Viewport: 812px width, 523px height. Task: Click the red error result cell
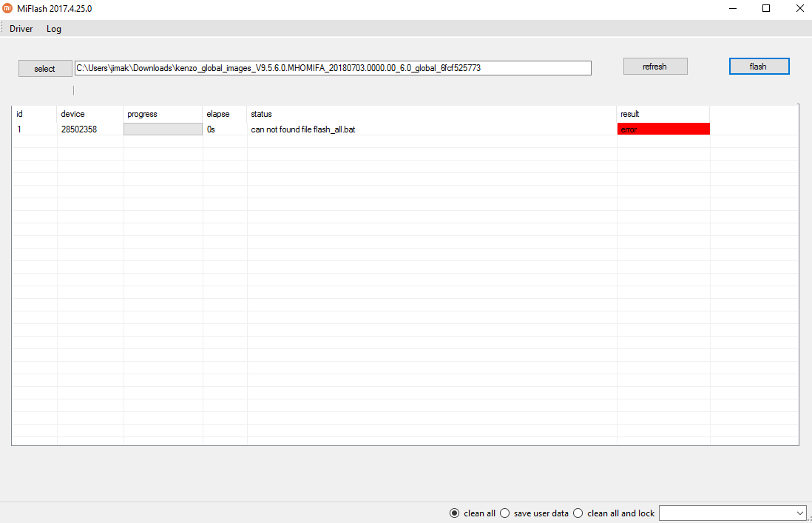tap(663, 129)
